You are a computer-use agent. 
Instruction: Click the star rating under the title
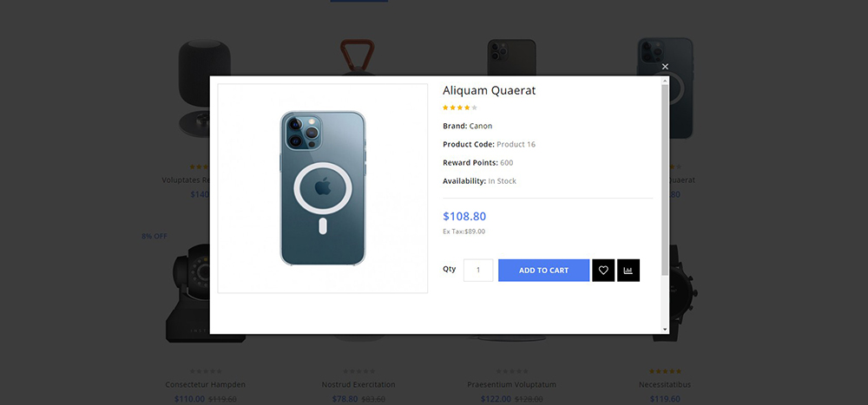pyautogui.click(x=460, y=108)
